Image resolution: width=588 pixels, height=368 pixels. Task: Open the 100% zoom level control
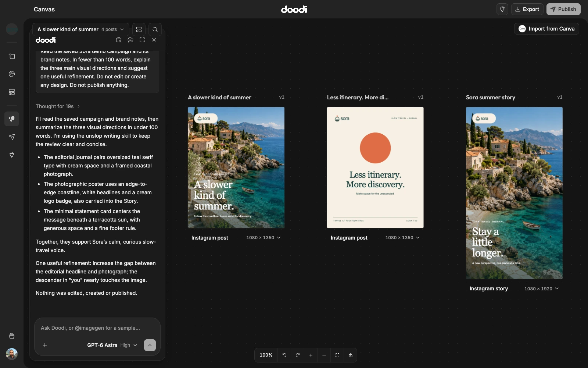266,355
